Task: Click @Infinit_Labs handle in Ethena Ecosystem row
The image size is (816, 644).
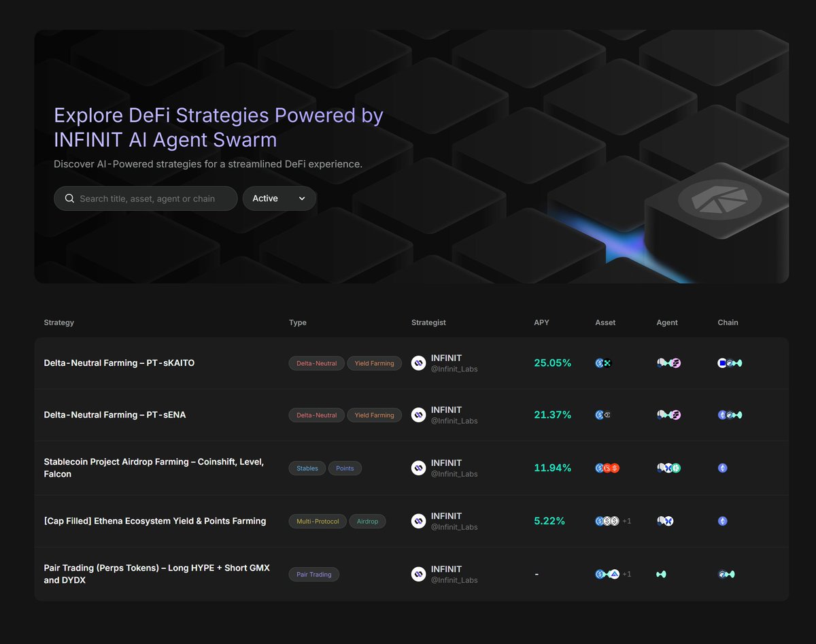Action: tap(454, 526)
